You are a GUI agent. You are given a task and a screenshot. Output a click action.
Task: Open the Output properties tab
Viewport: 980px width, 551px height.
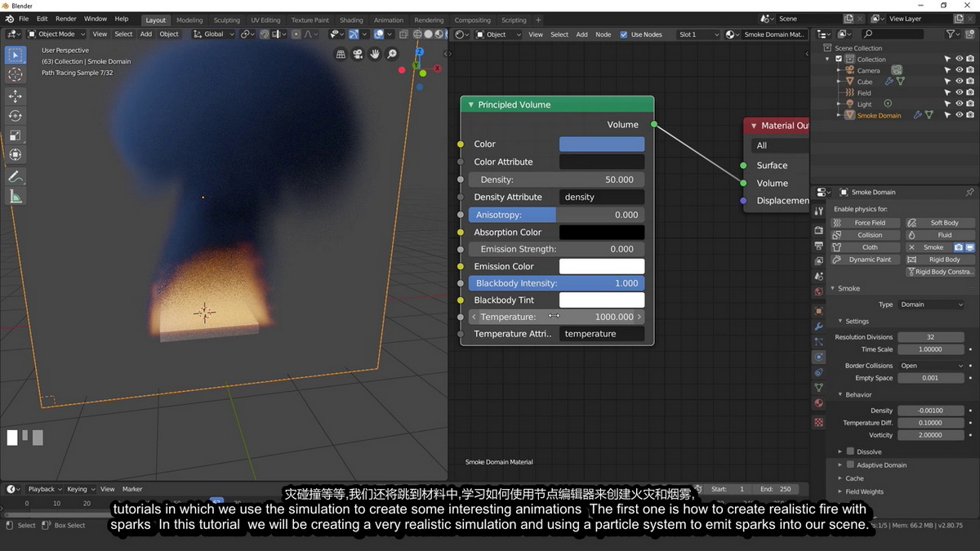click(818, 246)
